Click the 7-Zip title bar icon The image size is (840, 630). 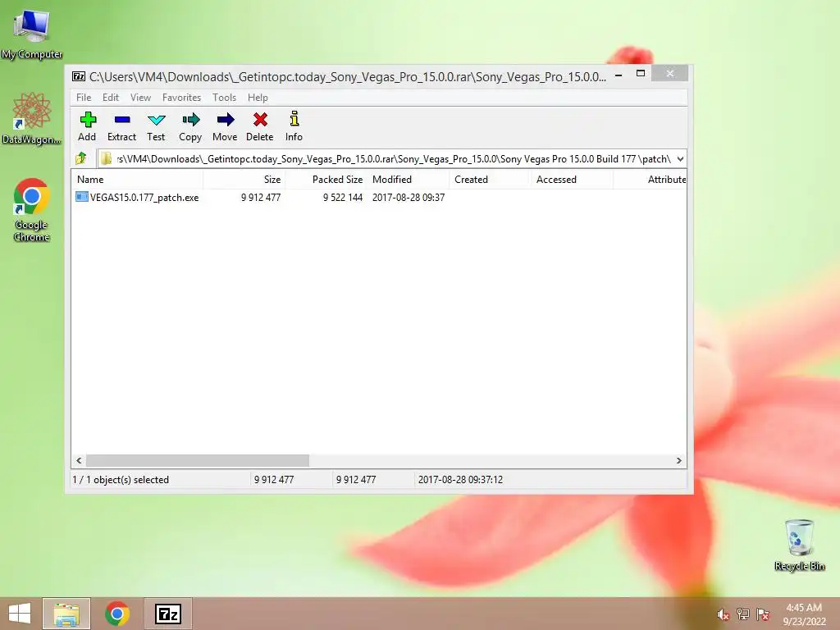(x=78, y=76)
